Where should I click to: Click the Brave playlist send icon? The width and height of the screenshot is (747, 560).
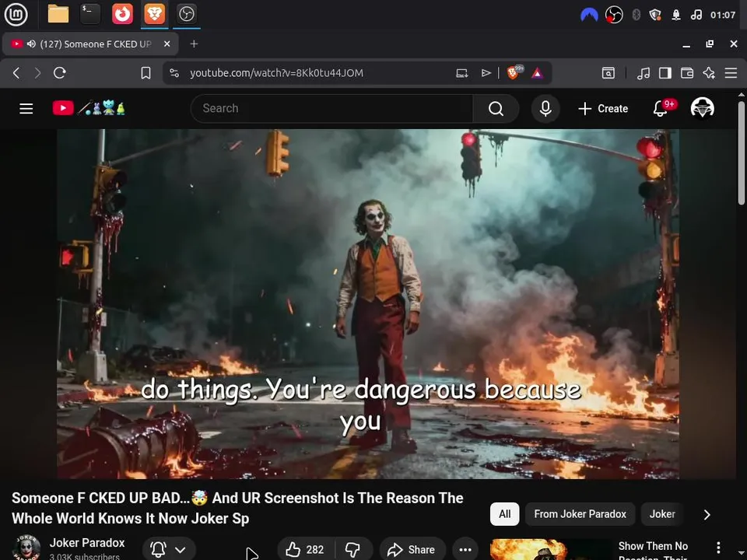pyautogui.click(x=486, y=73)
